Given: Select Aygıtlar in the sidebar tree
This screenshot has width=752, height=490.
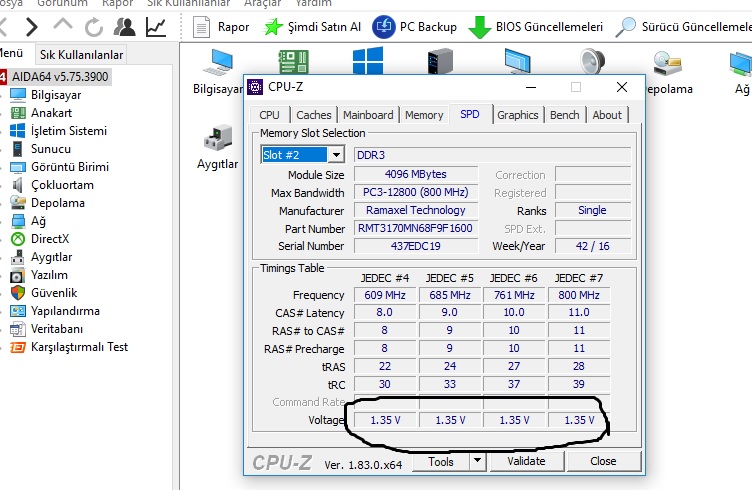Looking at the screenshot, I should 51,257.
